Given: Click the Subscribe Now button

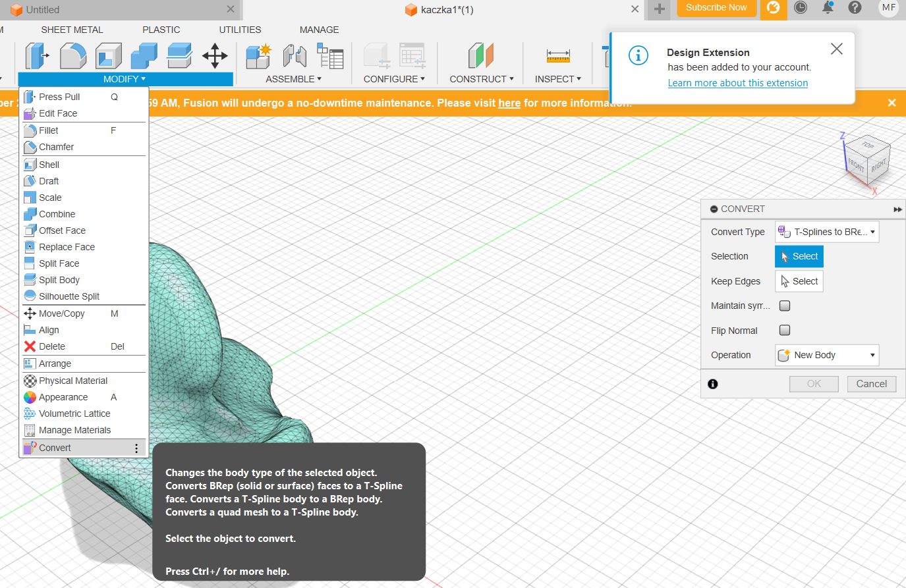Looking at the screenshot, I should pos(716,8).
